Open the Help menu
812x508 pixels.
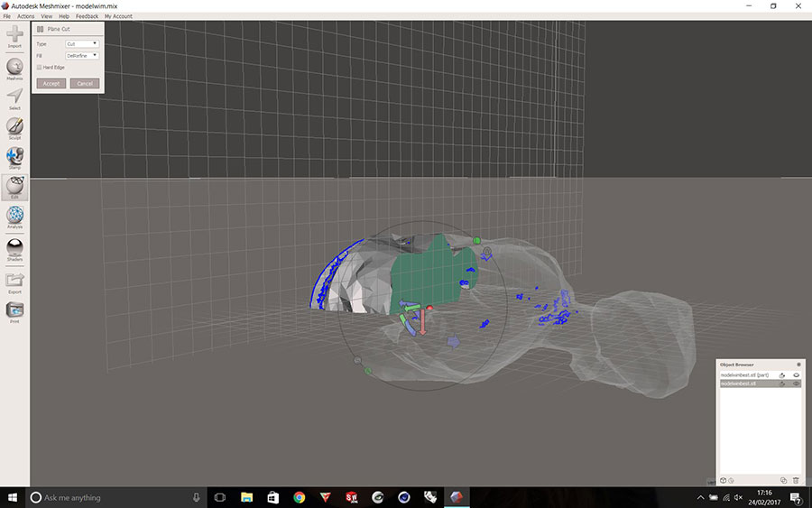point(64,16)
